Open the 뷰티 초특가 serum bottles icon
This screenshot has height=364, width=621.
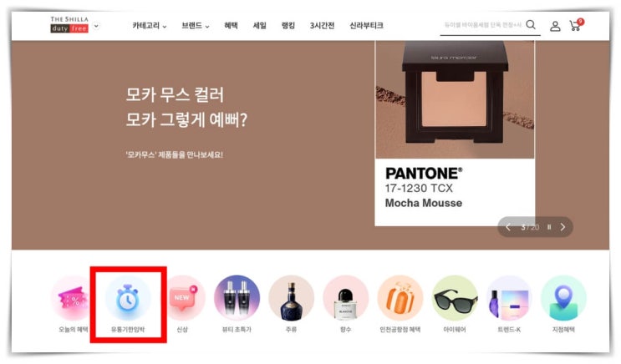(237, 298)
